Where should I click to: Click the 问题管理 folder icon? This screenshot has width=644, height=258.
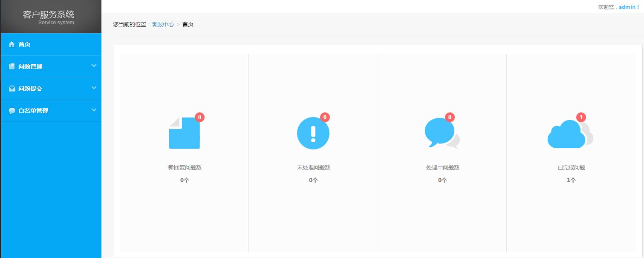[x=12, y=66]
